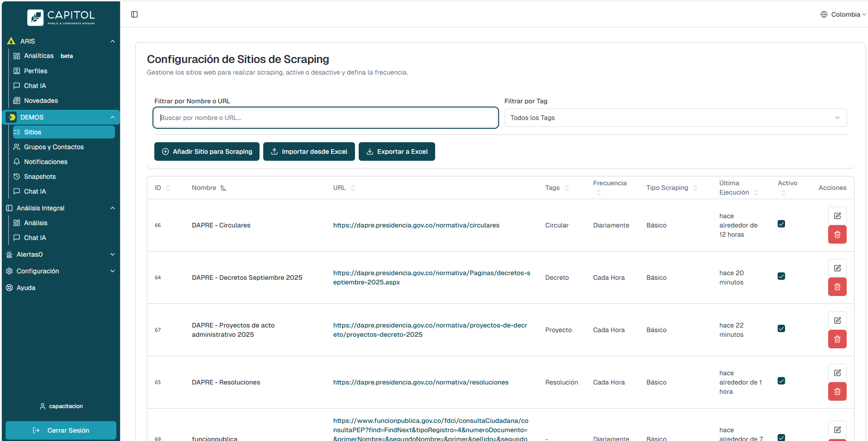Viewport: 868px width, 441px height.
Task: Disable Activo checkbox for DAPRE - Proyectos row
Action: tap(781, 329)
